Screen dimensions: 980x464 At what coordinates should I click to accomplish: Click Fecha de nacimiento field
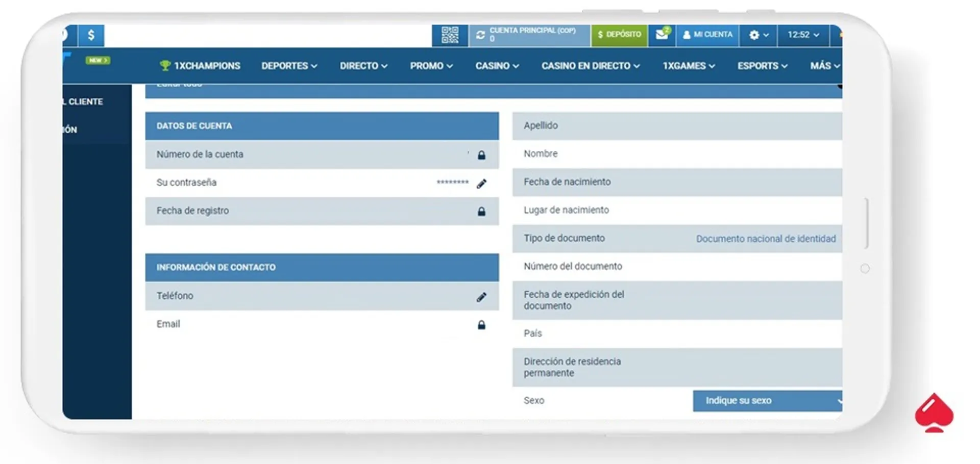pos(677,182)
